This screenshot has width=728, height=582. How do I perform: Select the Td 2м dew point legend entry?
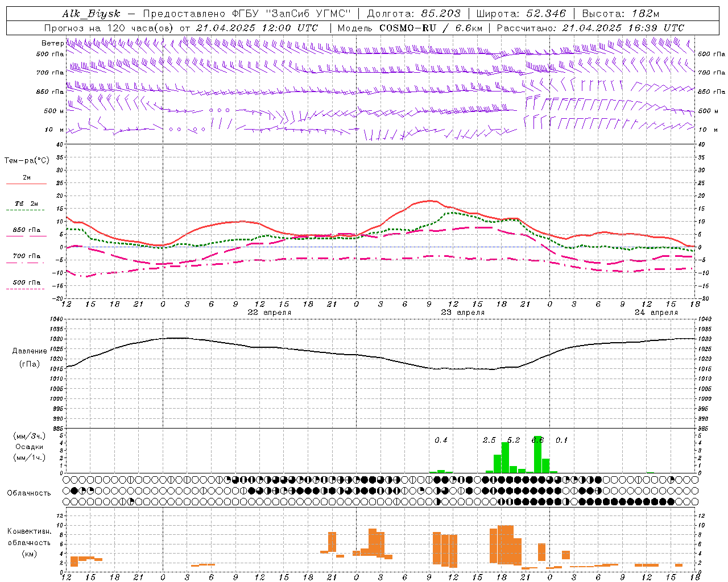coord(27,203)
